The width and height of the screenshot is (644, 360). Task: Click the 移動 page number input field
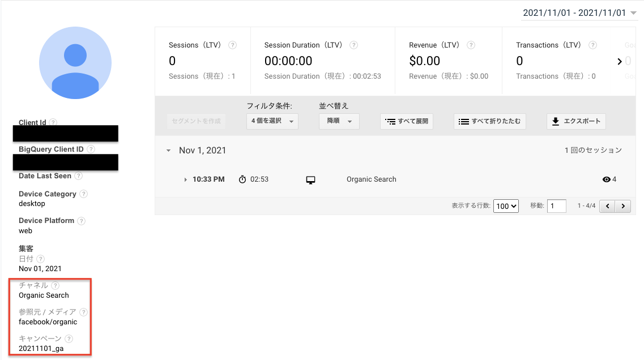point(557,206)
